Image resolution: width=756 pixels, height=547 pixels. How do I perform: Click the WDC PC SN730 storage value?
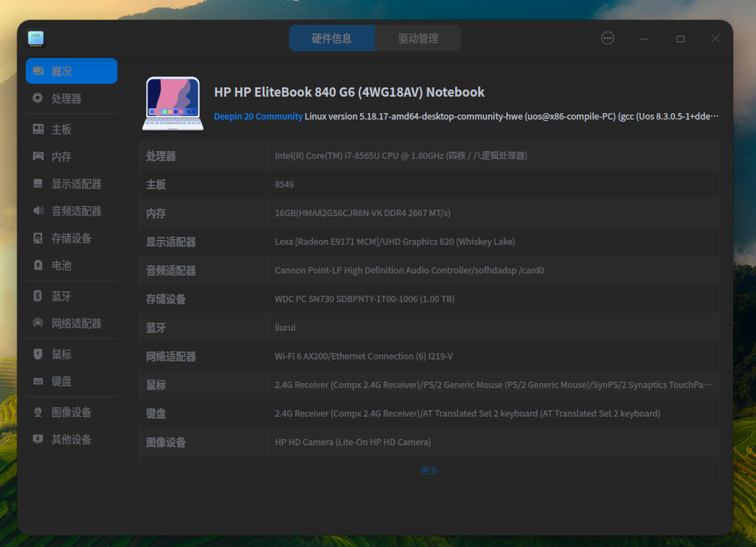(x=364, y=299)
